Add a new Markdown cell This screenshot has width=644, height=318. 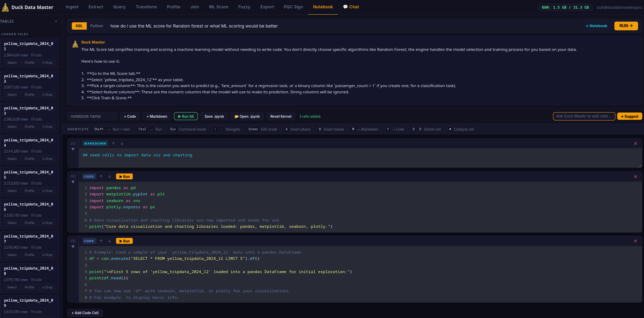pyautogui.click(x=157, y=116)
